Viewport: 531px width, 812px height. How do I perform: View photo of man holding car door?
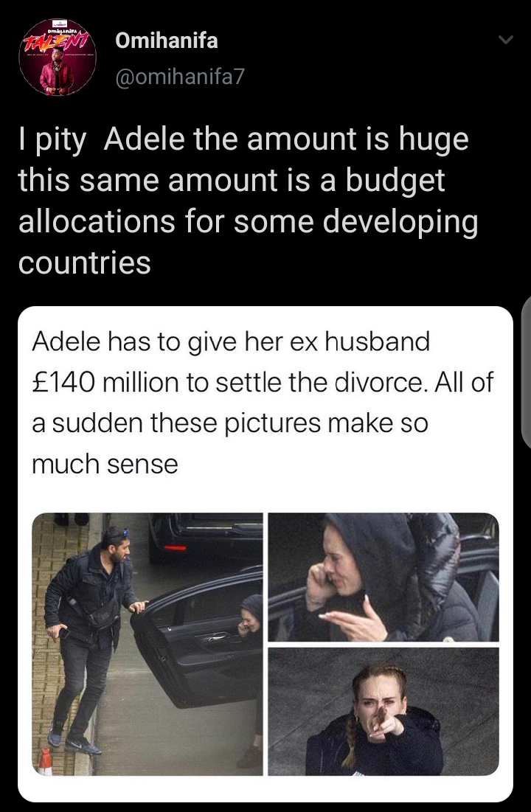pos(147,644)
